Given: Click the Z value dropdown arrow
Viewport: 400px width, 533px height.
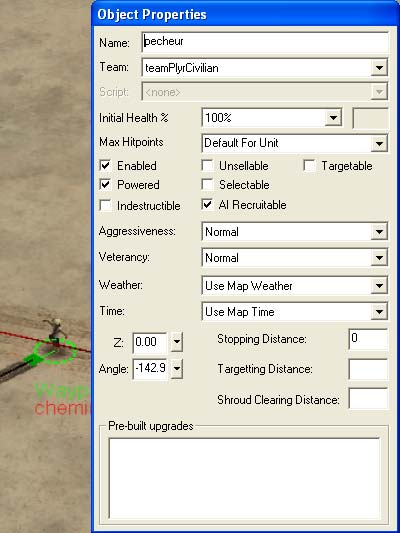Looking at the screenshot, I should (177, 342).
